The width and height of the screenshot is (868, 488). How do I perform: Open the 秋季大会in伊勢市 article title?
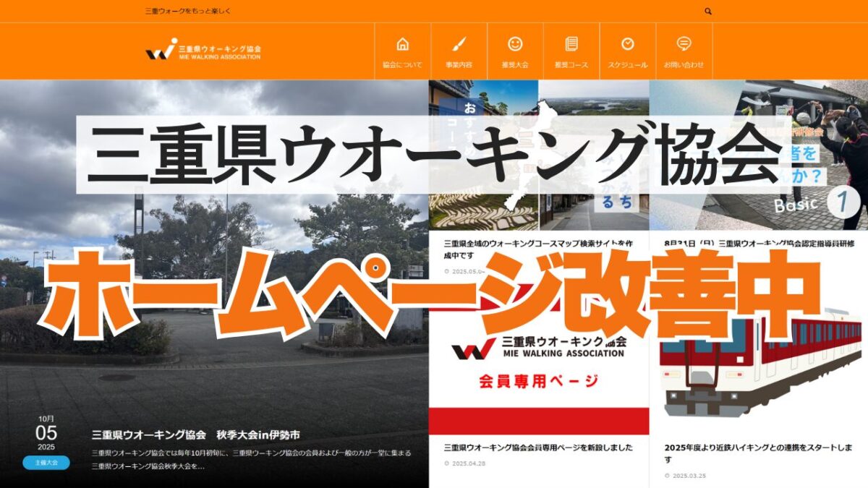pos(195,435)
